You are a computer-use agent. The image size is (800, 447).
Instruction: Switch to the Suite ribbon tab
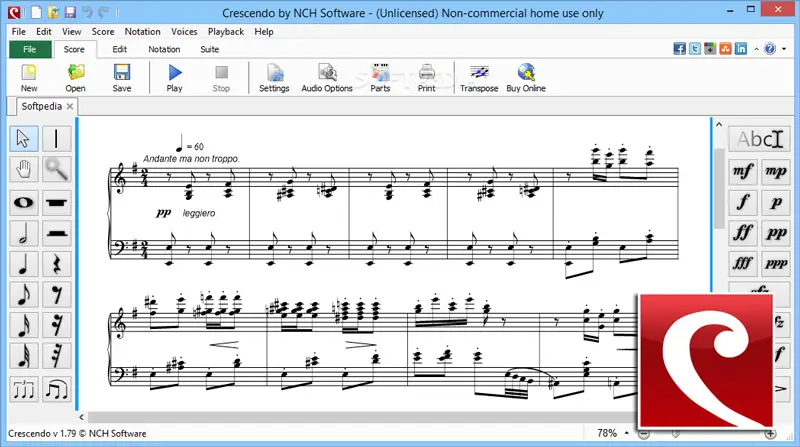[x=210, y=49]
